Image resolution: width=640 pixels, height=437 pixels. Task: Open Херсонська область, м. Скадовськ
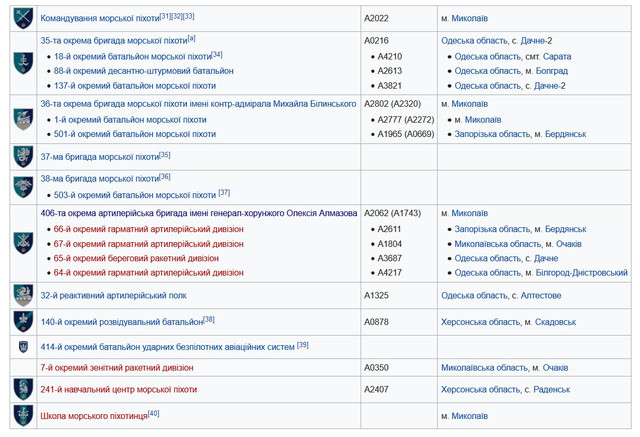(508, 322)
